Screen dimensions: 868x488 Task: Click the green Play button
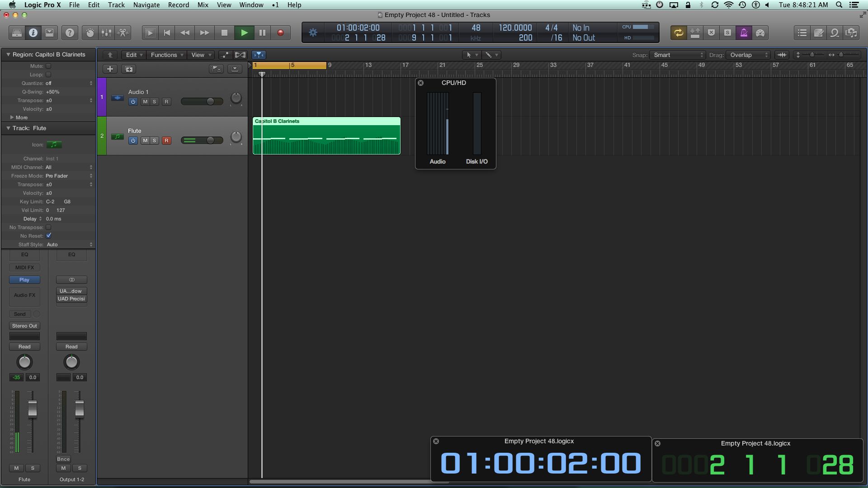pos(244,33)
